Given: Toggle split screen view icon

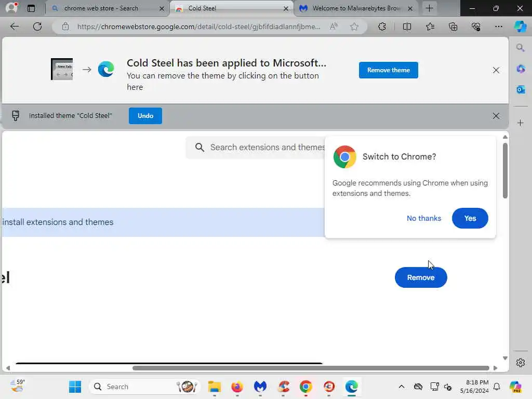Looking at the screenshot, I should click(407, 26).
